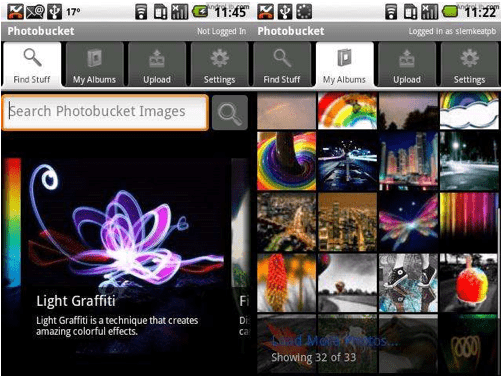Tap the USB icon in right status bar
502x376 pixels.
click(x=285, y=11)
